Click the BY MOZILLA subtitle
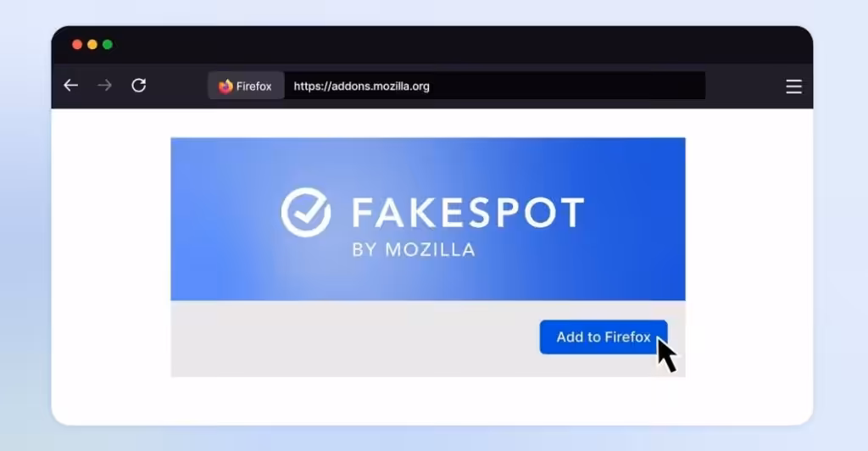This screenshot has width=868, height=451. click(x=414, y=249)
